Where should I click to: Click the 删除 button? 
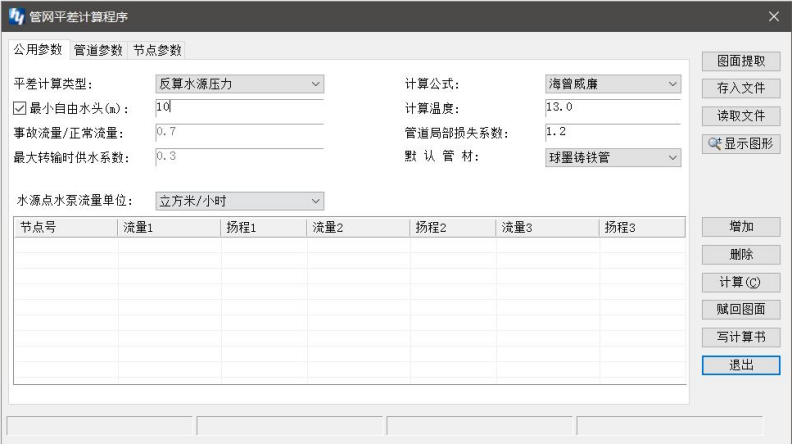pos(741,255)
